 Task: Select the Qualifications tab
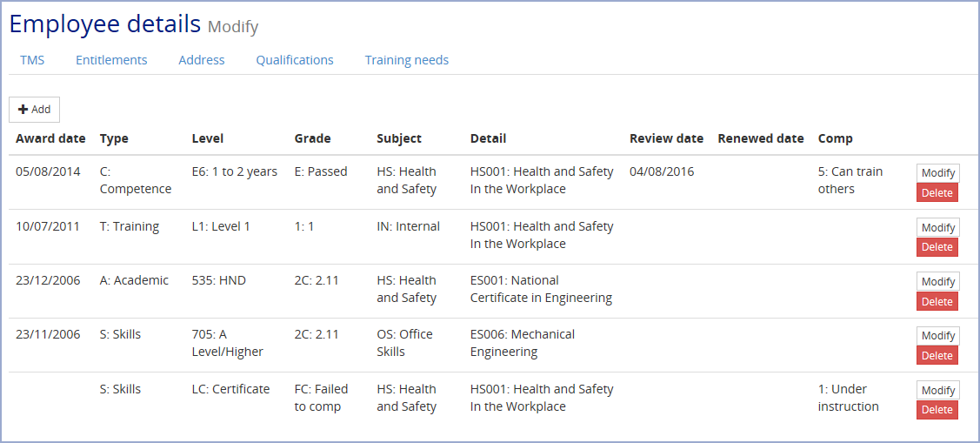click(x=295, y=60)
